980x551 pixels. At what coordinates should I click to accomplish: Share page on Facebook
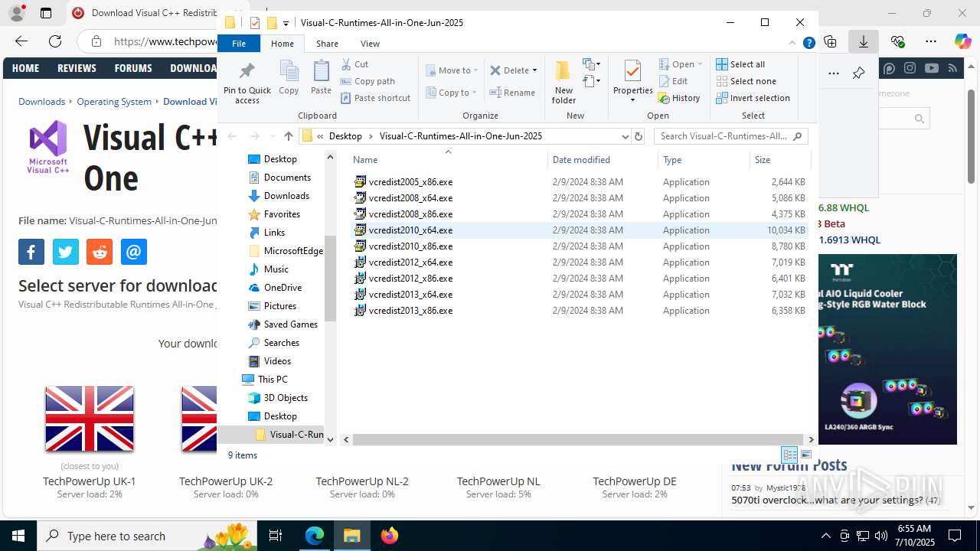[x=31, y=252]
